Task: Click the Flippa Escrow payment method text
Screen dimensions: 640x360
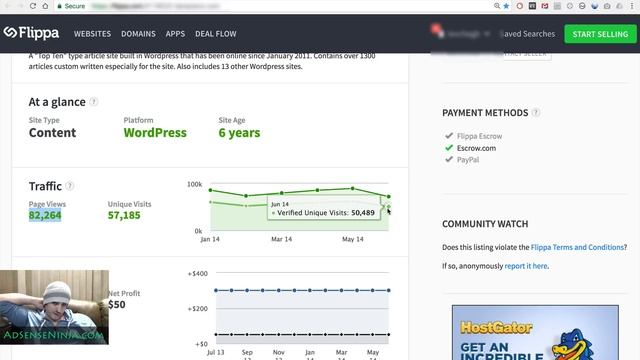Action: 479,136
